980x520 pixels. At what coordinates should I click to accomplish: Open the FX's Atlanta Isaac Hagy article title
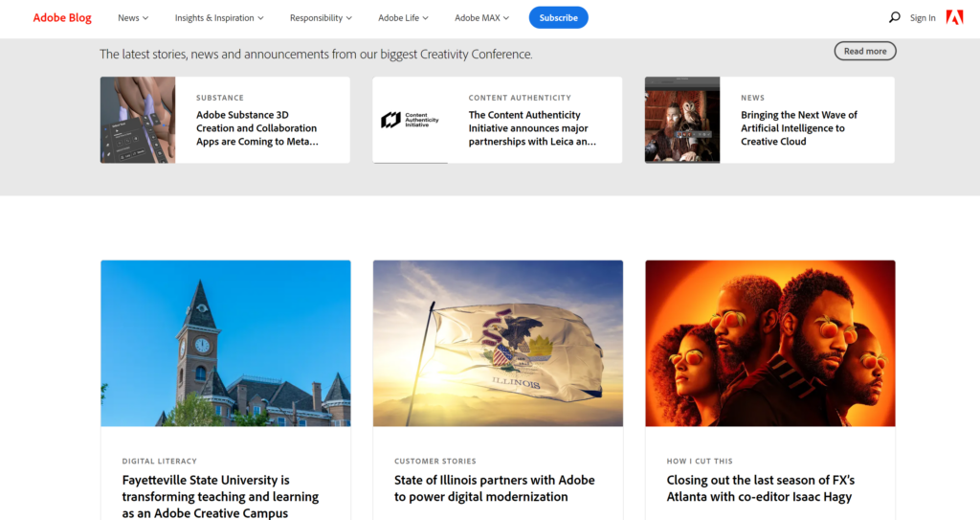click(761, 488)
